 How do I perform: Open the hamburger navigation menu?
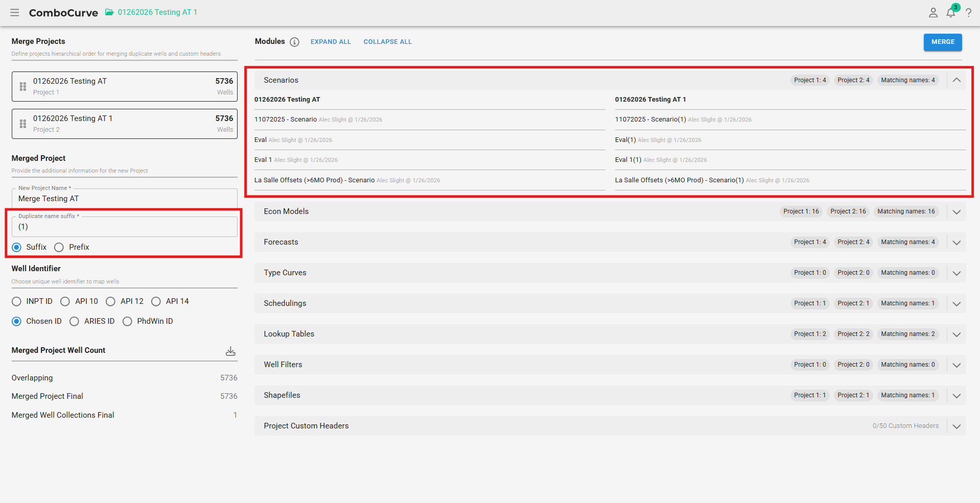[x=14, y=12]
